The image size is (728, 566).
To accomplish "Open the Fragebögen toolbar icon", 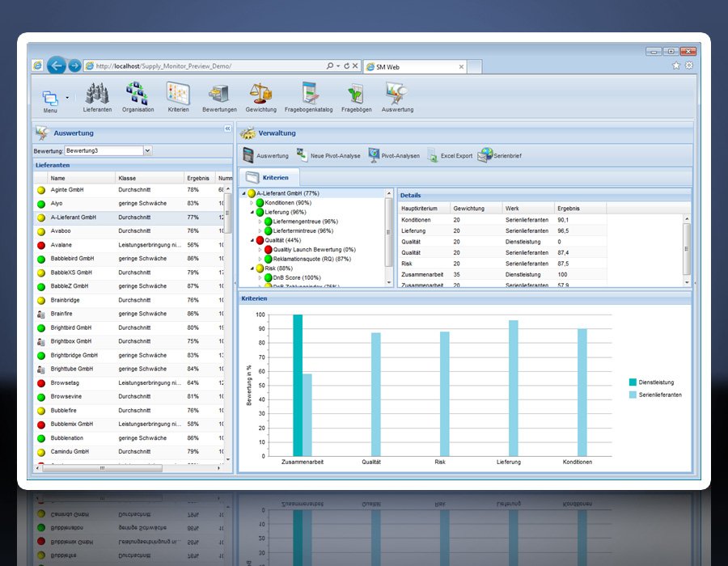I will 356,93.
